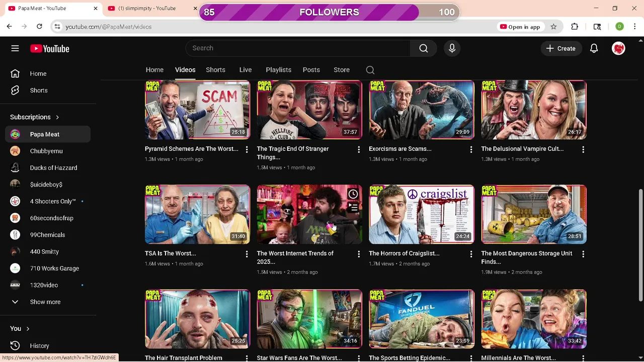Open the Posts tab

pyautogui.click(x=311, y=70)
